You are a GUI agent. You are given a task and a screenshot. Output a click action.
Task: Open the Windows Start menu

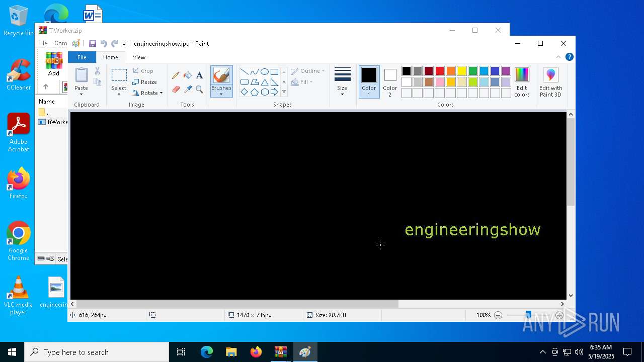12,352
